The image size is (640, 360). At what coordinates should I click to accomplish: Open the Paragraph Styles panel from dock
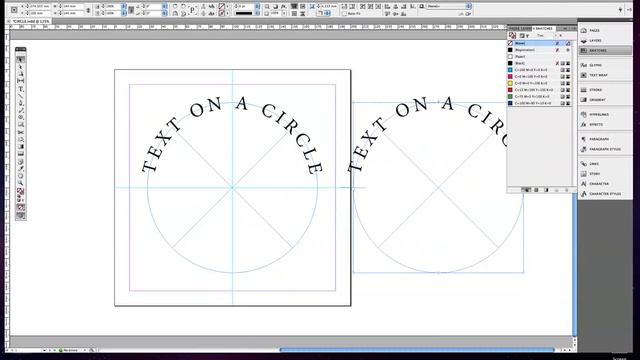605,149
